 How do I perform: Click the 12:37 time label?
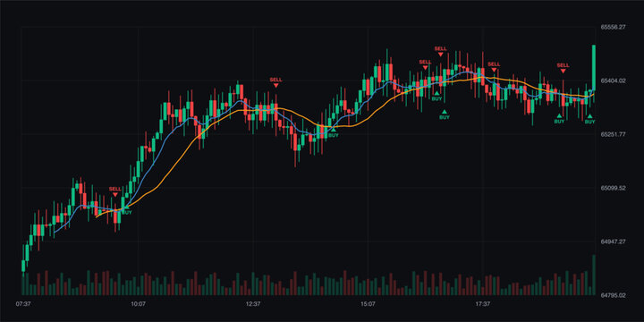pyautogui.click(x=253, y=304)
